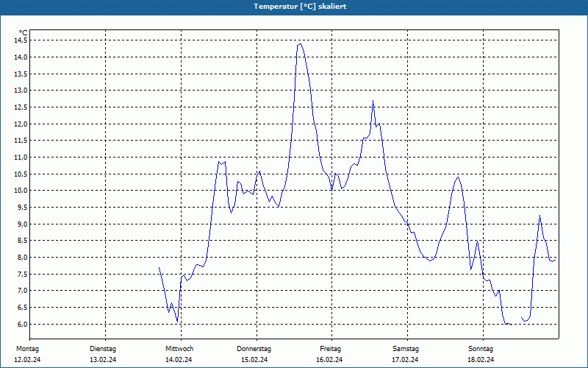The height and width of the screenshot is (368, 588).
Task: Select the 10,5 axis value
Action: (x=21, y=174)
